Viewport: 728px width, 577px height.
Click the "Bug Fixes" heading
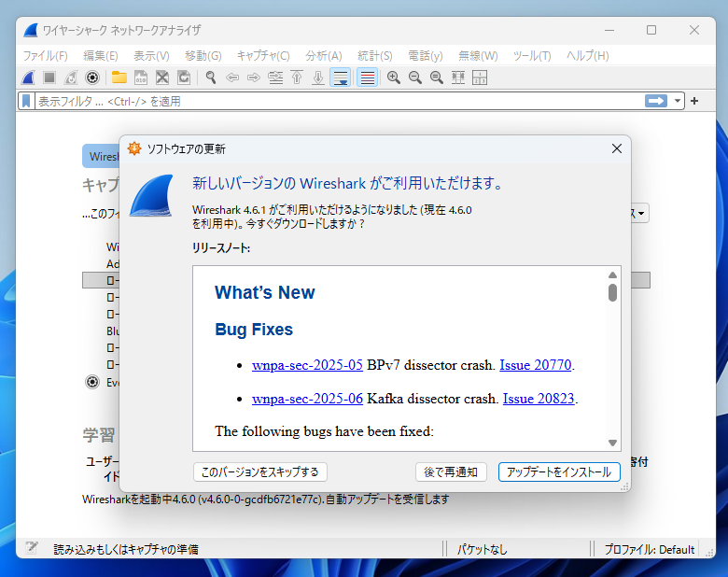pyautogui.click(x=254, y=330)
